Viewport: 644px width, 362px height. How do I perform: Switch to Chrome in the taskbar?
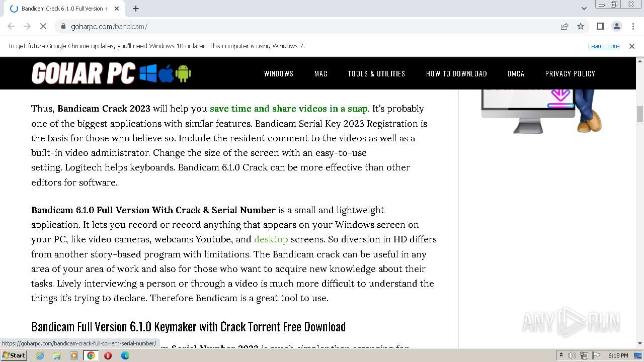91,355
